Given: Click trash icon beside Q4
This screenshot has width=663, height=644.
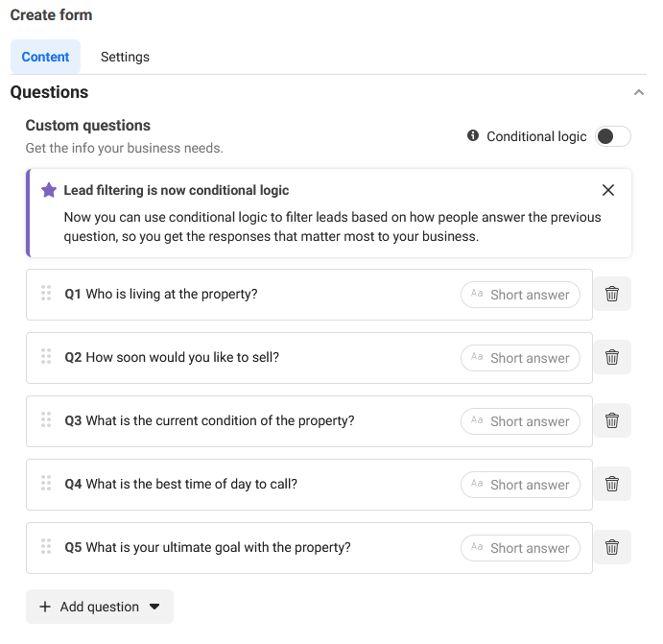Looking at the screenshot, I should pyautogui.click(x=612, y=484).
